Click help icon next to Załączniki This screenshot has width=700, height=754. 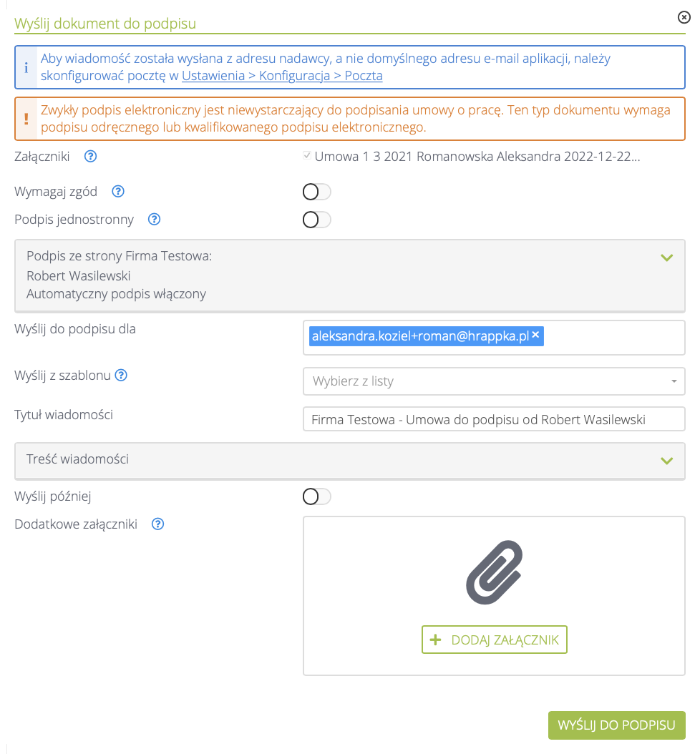pos(90,157)
